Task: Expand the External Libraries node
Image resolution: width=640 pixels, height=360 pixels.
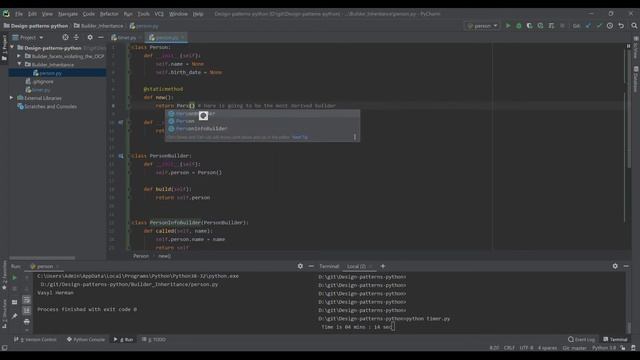Action: pos(12,98)
